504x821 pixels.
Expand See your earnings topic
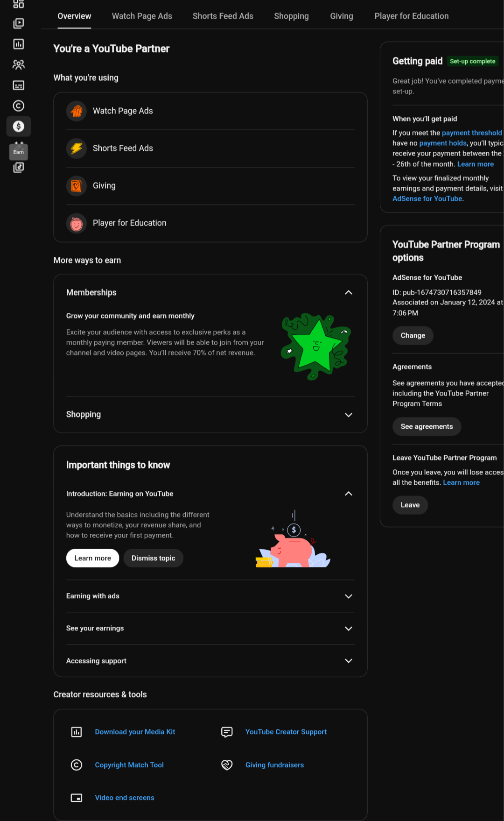(x=348, y=628)
